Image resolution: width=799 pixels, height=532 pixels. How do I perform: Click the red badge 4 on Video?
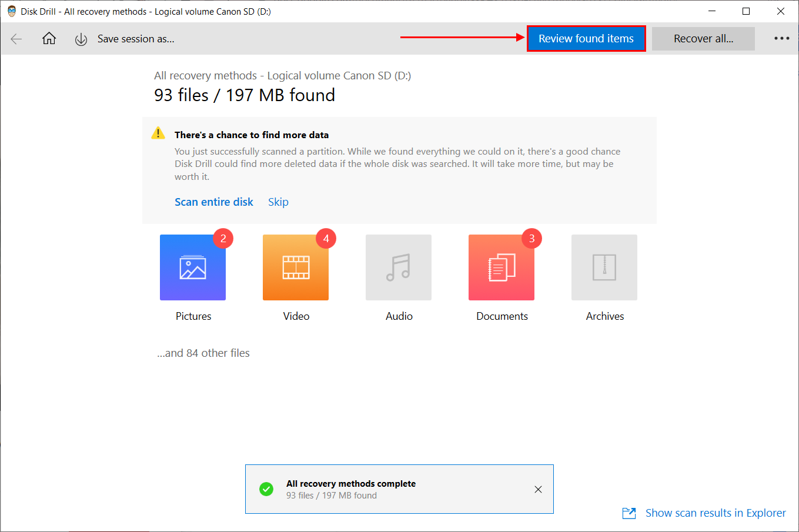326,239
